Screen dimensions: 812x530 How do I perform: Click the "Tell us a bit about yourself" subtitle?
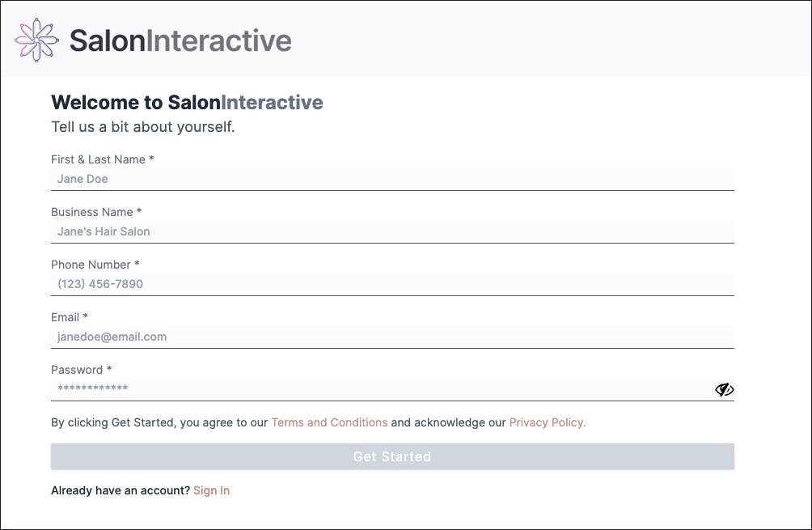[x=143, y=127]
